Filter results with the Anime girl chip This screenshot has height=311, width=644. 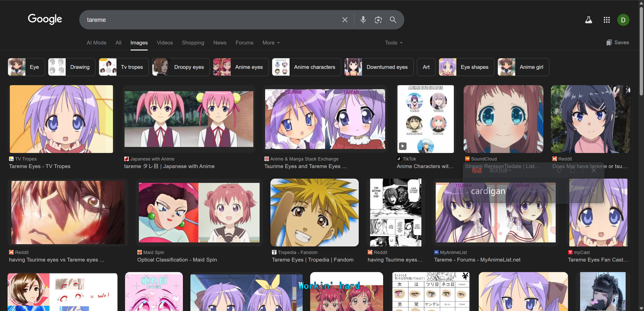pos(523,67)
